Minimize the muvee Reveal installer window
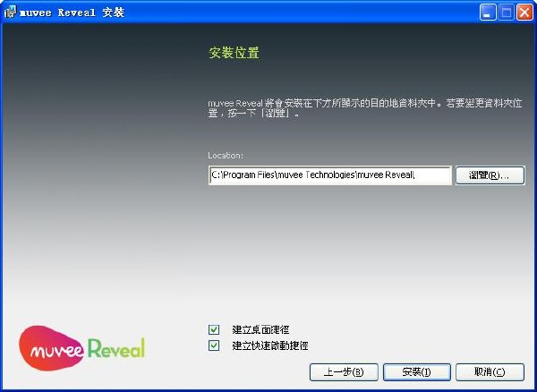Viewport: 537px width, 392px height. click(x=488, y=13)
